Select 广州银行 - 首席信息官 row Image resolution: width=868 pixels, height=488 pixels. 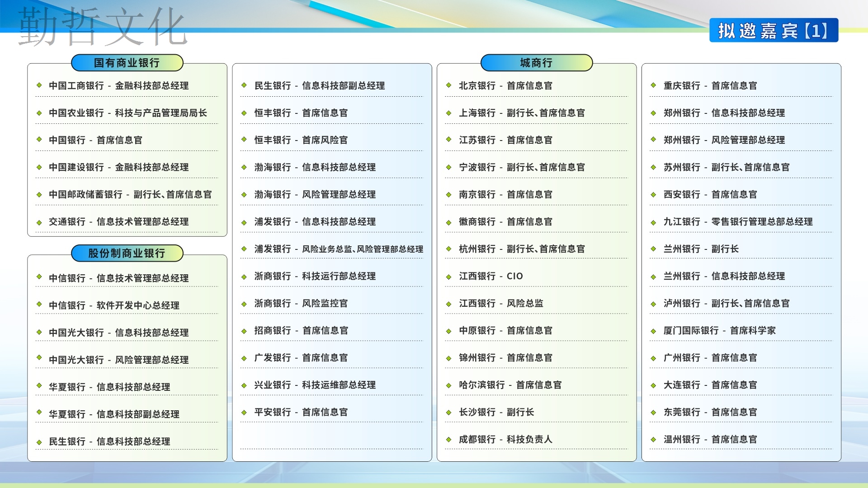point(741,358)
